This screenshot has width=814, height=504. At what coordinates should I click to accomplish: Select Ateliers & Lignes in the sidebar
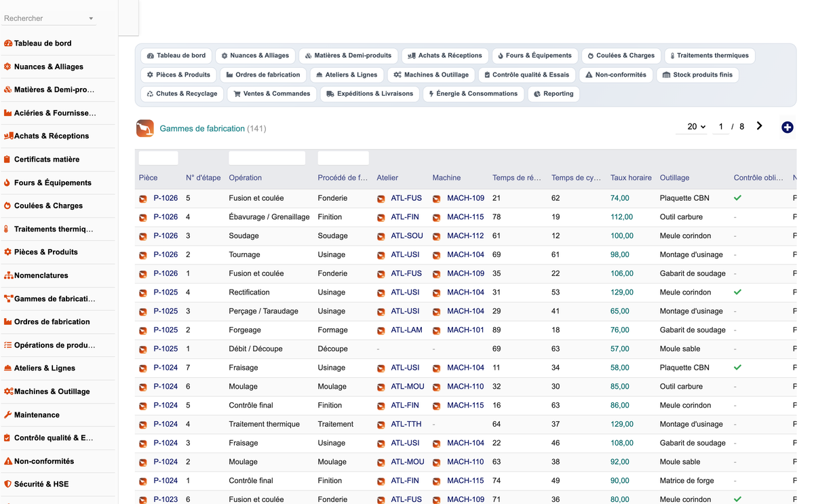pos(45,368)
